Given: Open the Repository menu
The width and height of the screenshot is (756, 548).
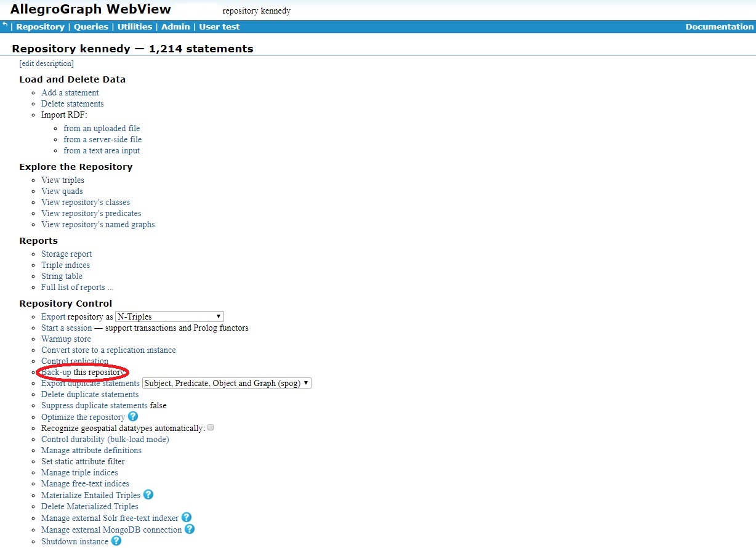Looking at the screenshot, I should click(41, 26).
